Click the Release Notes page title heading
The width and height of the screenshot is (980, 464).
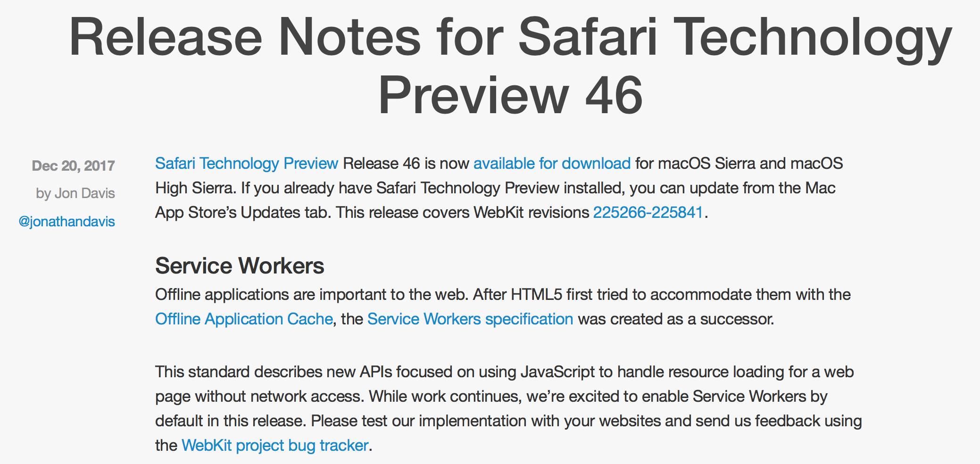pyautogui.click(x=510, y=66)
